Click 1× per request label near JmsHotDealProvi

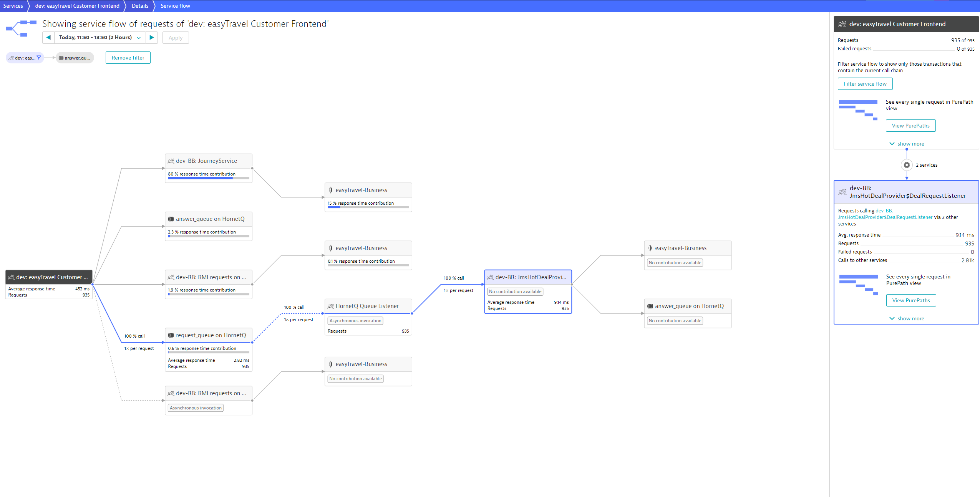[459, 290]
